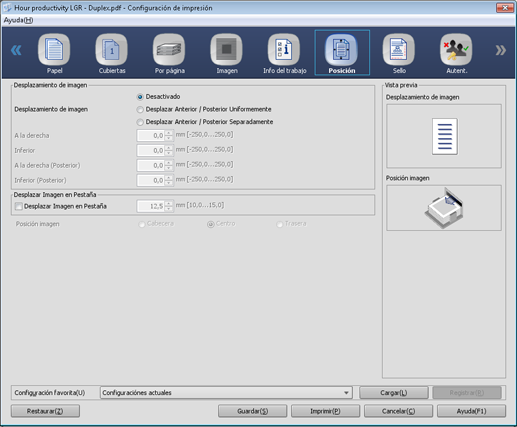517x427 pixels.
Task: Click the Imprimir(P) button
Action: (325, 411)
